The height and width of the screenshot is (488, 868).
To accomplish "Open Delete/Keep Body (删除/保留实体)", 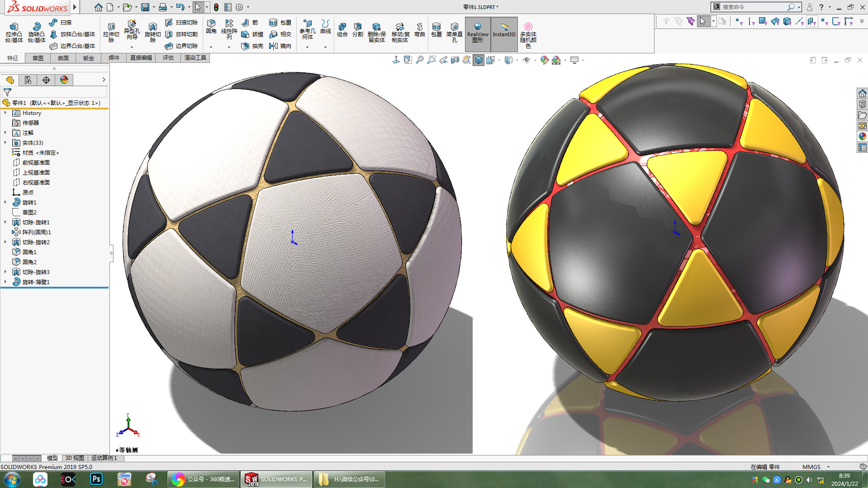I will (376, 33).
